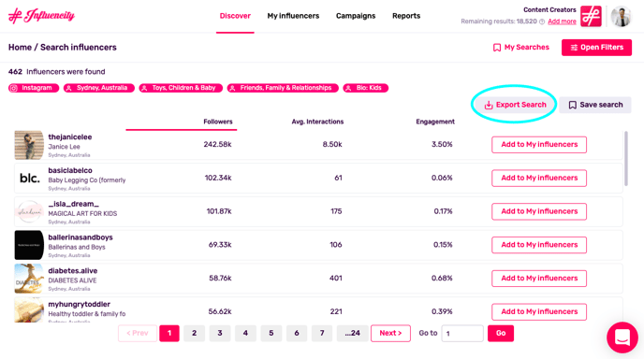Click the diabetes.alive username
The width and height of the screenshot is (644, 359).
pos(73,271)
